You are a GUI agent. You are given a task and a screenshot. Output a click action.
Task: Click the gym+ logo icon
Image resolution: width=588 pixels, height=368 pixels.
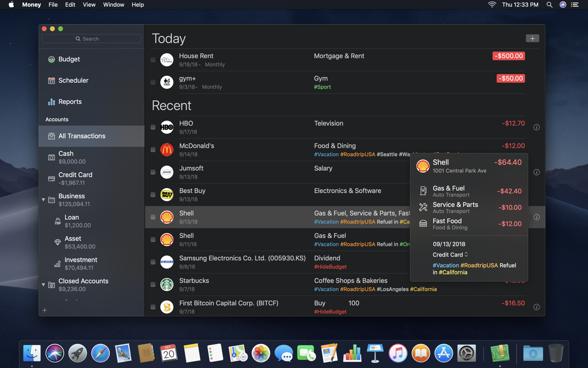[x=167, y=82]
